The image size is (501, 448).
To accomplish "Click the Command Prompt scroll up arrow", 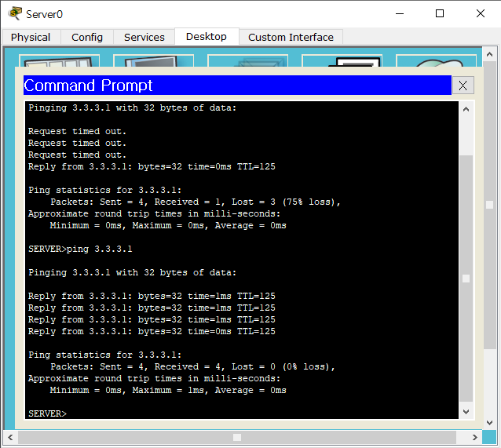I will [x=466, y=110].
